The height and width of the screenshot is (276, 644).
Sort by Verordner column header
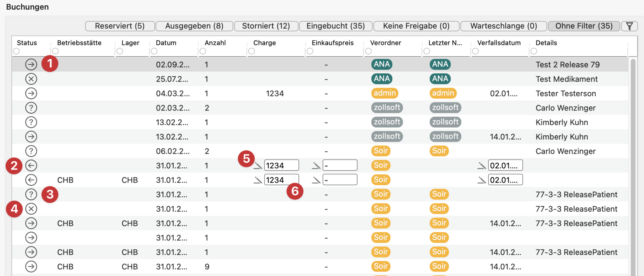tap(386, 43)
